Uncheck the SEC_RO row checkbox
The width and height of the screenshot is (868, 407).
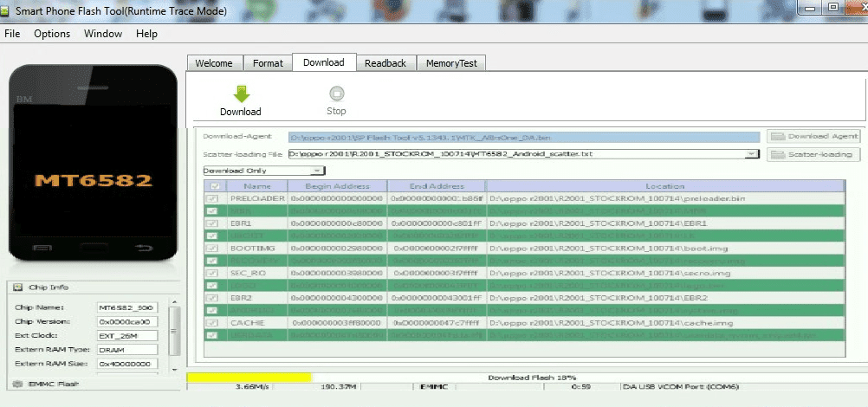[212, 273]
